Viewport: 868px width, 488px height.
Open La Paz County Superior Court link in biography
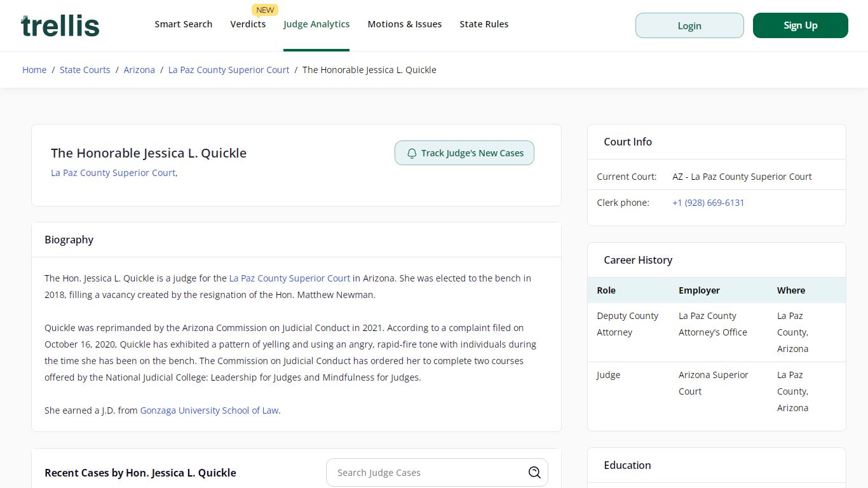290,278
